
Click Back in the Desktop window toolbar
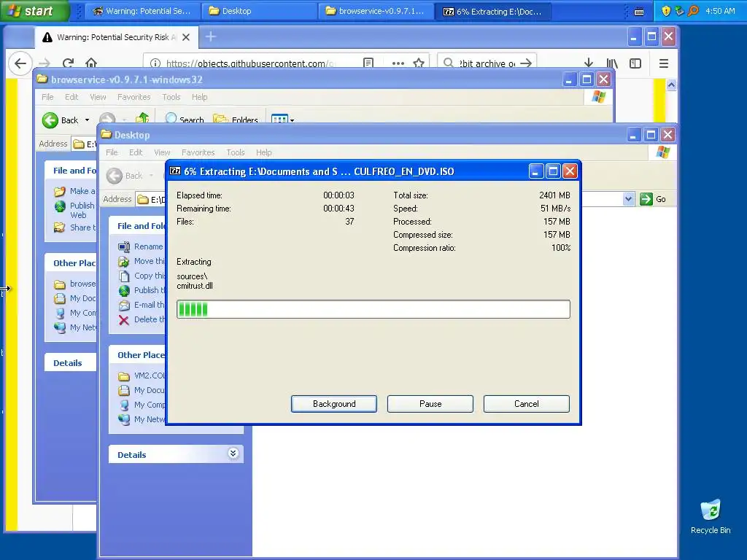(x=125, y=176)
